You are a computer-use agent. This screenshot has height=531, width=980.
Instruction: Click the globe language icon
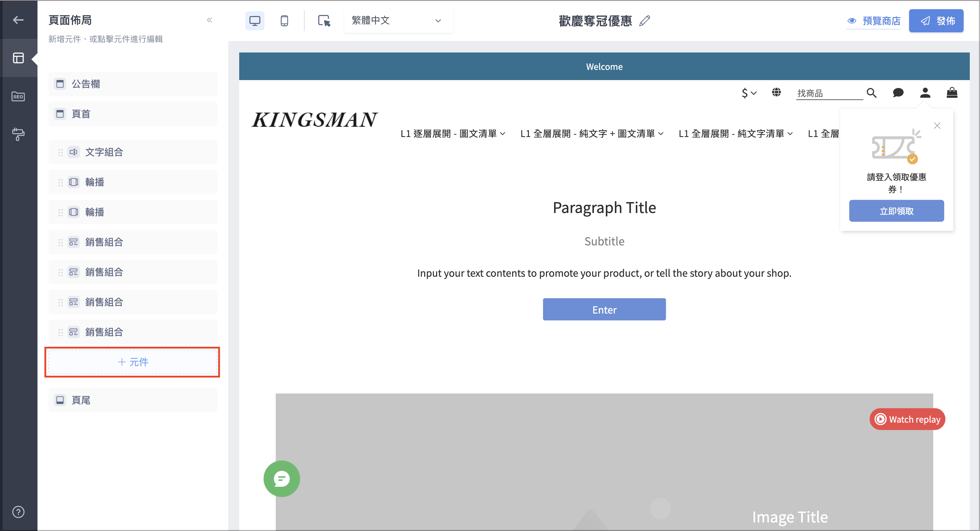coord(777,92)
